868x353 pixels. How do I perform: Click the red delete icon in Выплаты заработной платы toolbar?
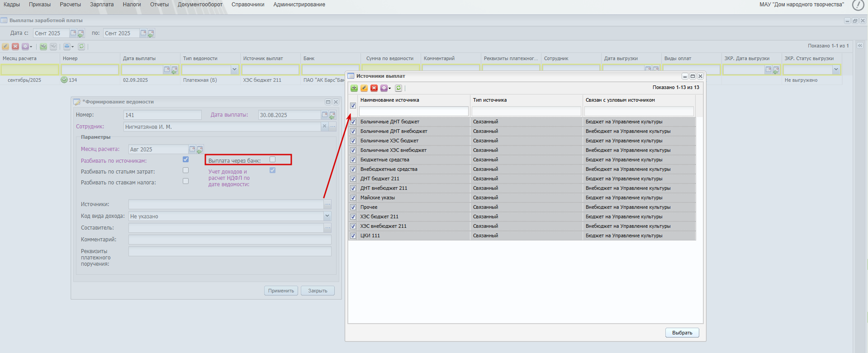pyautogui.click(x=15, y=47)
